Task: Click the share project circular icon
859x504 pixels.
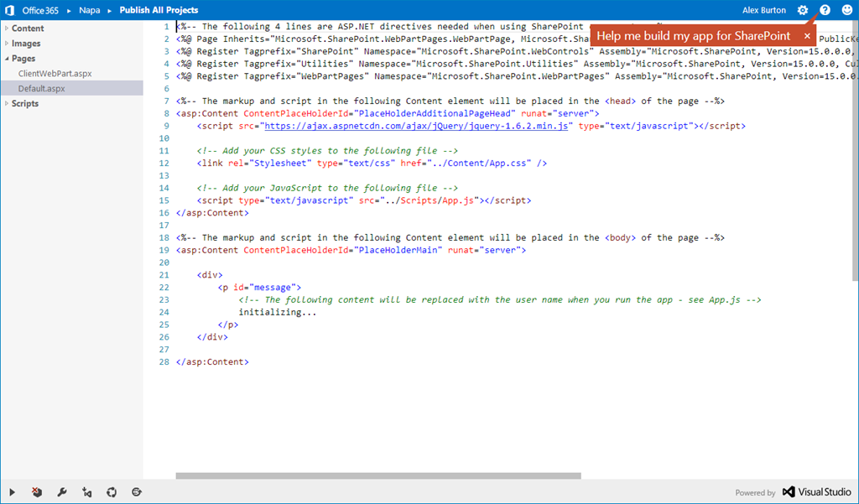Action: [x=112, y=492]
